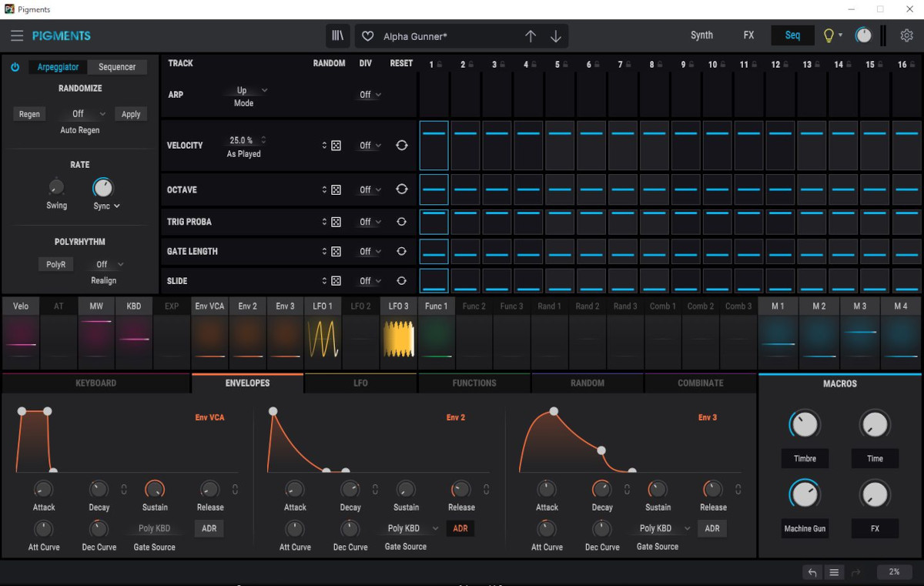Viewport: 924px width, 586px height.
Task: Click the Swing knob
Action: (x=56, y=187)
